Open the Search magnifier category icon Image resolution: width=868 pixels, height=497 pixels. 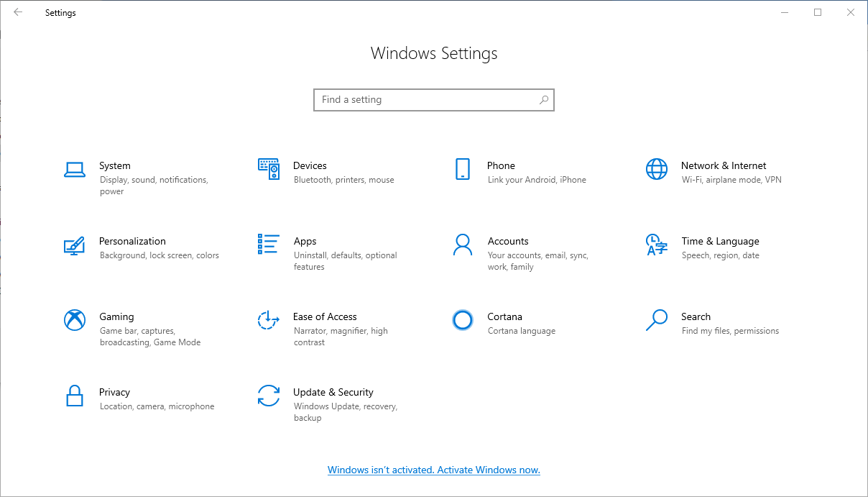coord(657,320)
